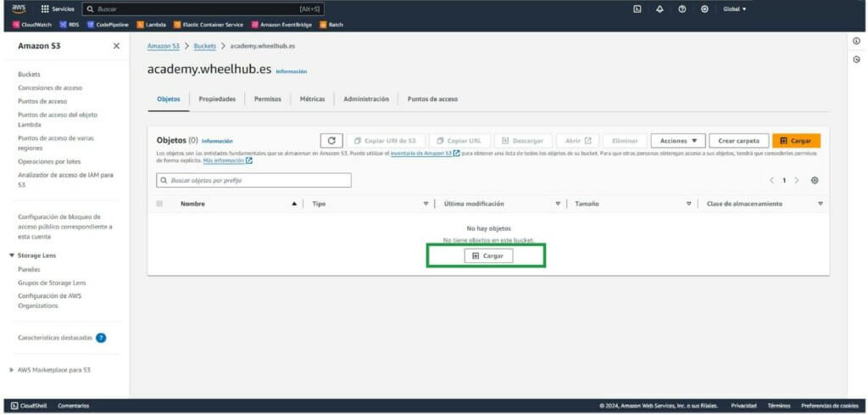Screen dimensions: 868x415
Task: Open the Acciones dropdown
Action: point(677,141)
